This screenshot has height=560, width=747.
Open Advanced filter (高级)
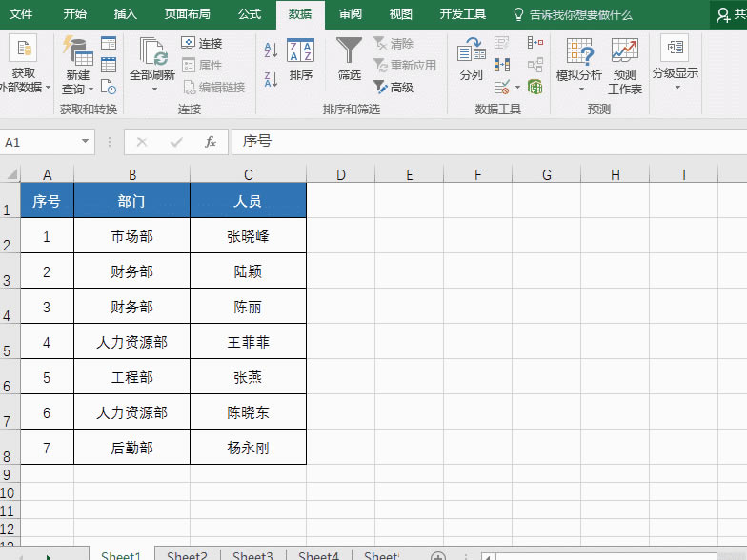pyautogui.click(x=394, y=87)
